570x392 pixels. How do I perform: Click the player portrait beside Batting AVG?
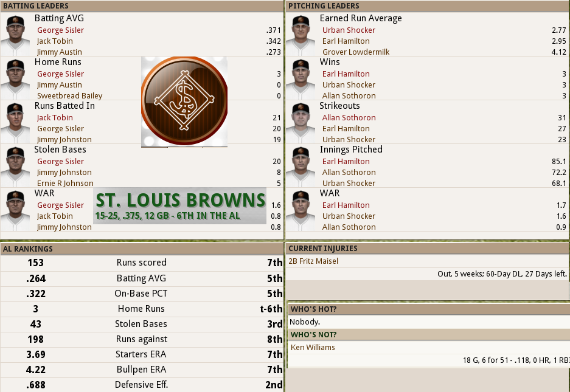tap(15, 35)
